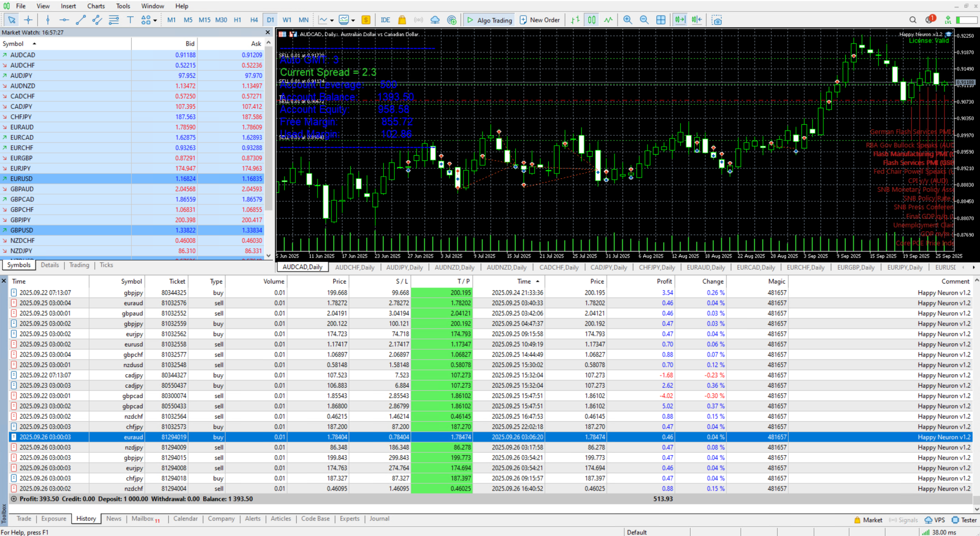Select the crosshair cursor tool
This screenshot has height=536, width=980.
click(x=28, y=20)
